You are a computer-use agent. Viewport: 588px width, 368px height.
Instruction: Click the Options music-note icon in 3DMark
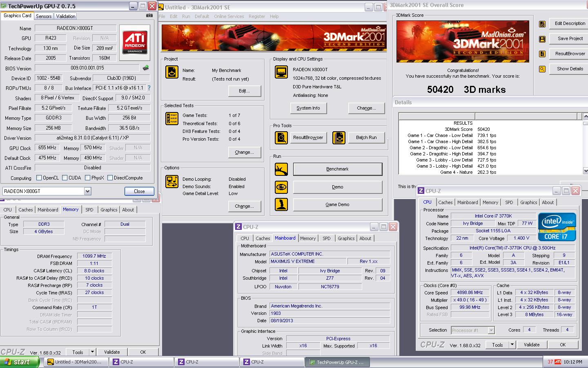[172, 182]
